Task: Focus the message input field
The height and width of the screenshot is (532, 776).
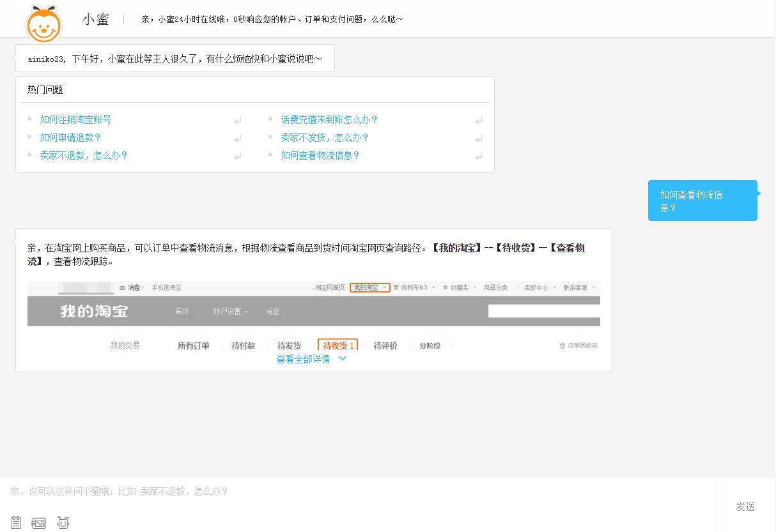Action: coord(358,492)
